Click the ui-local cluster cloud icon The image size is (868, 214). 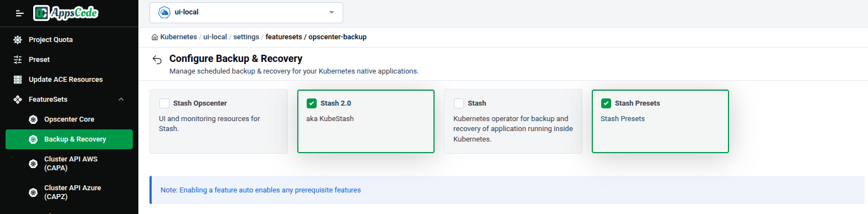click(x=164, y=12)
